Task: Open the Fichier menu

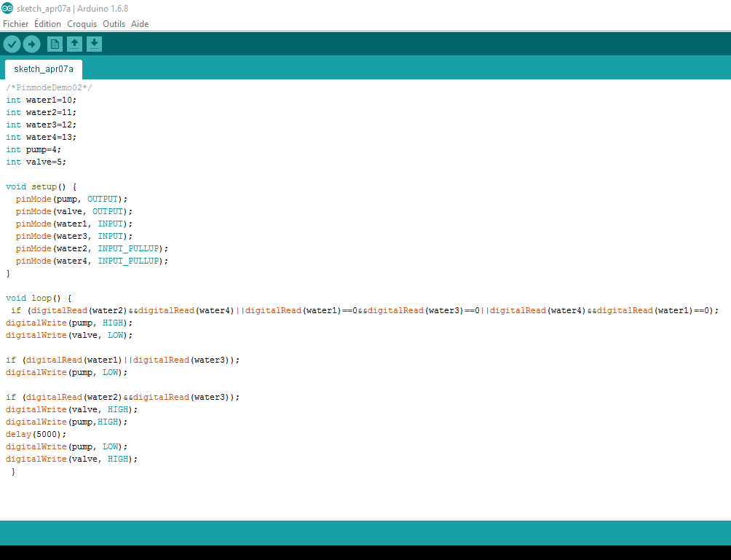Action: tap(15, 24)
